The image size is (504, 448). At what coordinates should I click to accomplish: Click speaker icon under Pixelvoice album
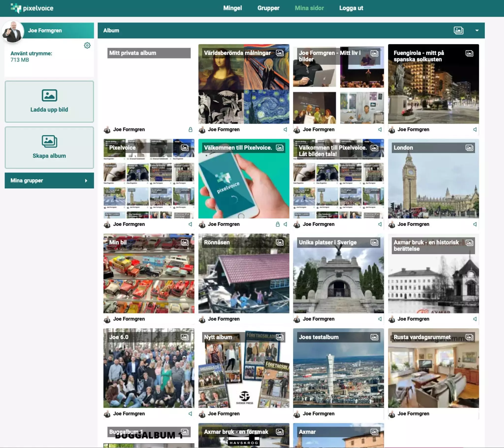pyautogui.click(x=190, y=224)
